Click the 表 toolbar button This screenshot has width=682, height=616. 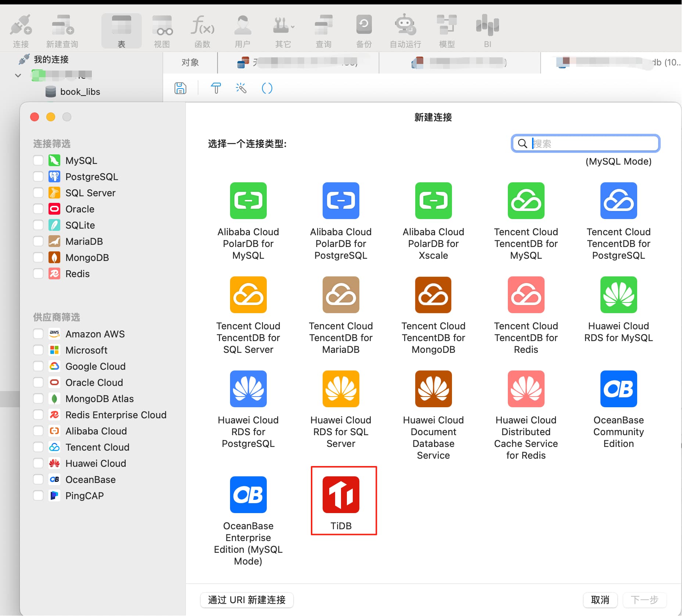coord(122,31)
